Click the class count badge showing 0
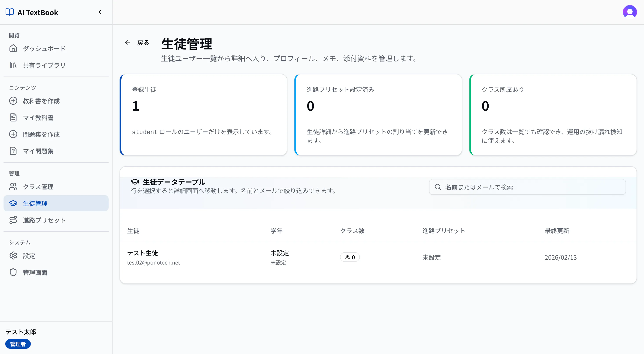The width and height of the screenshot is (644, 354). pyautogui.click(x=350, y=257)
